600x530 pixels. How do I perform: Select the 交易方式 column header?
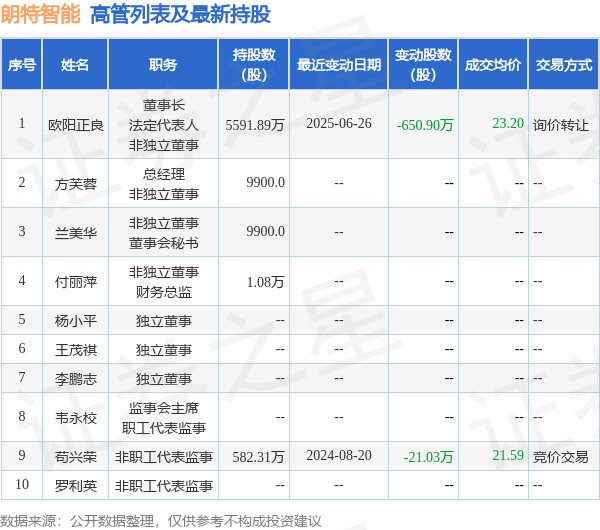coord(564,65)
